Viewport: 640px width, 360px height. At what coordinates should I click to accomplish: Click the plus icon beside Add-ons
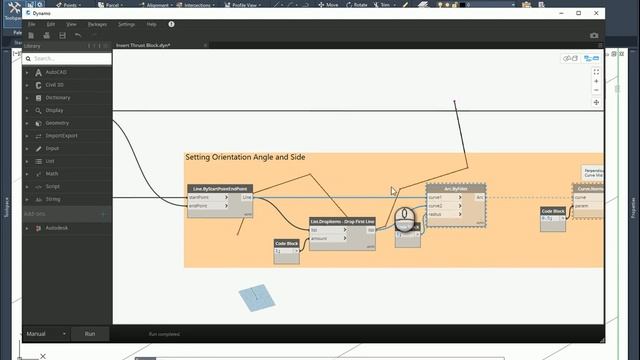coord(103,214)
